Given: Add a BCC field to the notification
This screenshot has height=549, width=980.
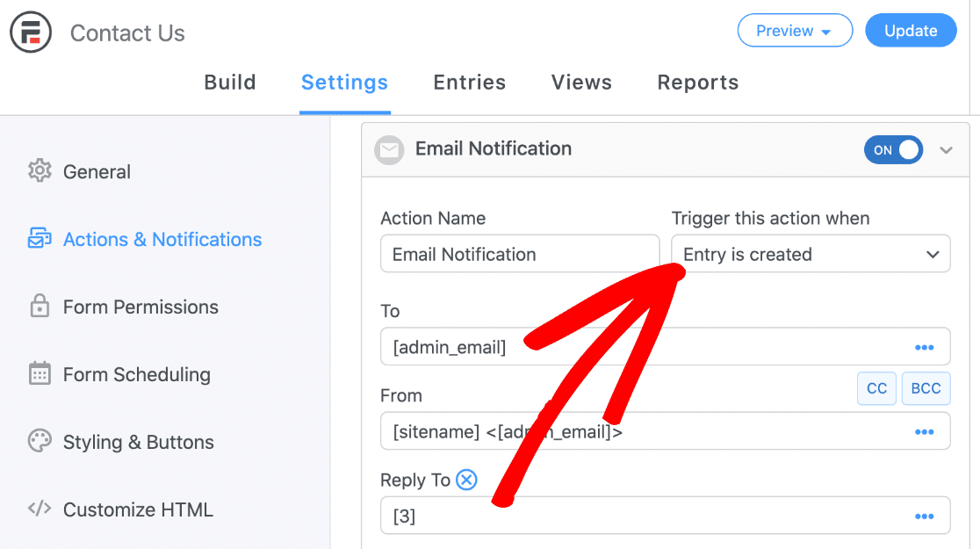Looking at the screenshot, I should pyautogui.click(x=926, y=387).
